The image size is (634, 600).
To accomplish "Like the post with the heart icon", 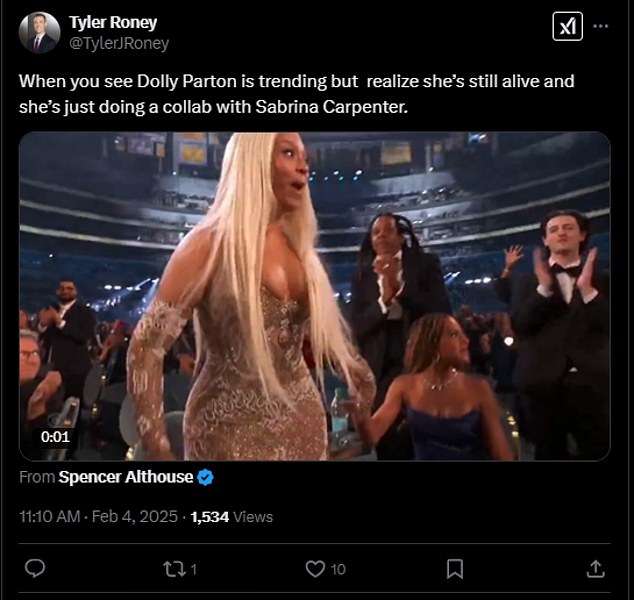I will click(315, 569).
